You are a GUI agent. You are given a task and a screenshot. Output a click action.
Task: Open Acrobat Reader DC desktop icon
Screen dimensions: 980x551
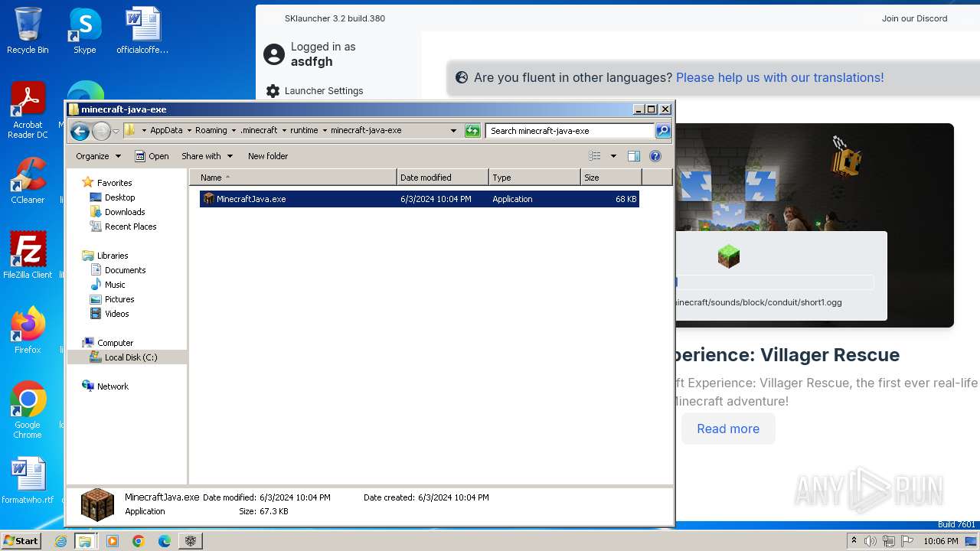point(28,109)
